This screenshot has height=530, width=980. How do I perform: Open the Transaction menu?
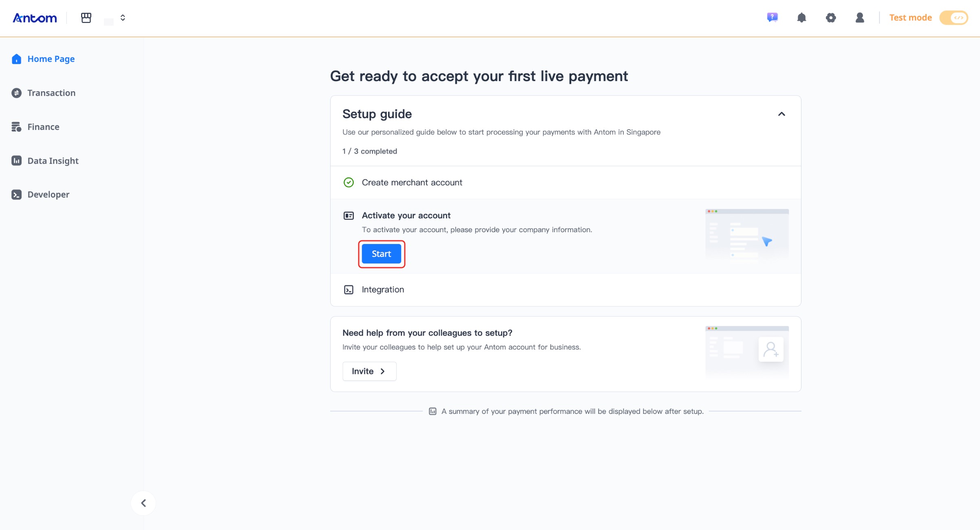pos(51,93)
